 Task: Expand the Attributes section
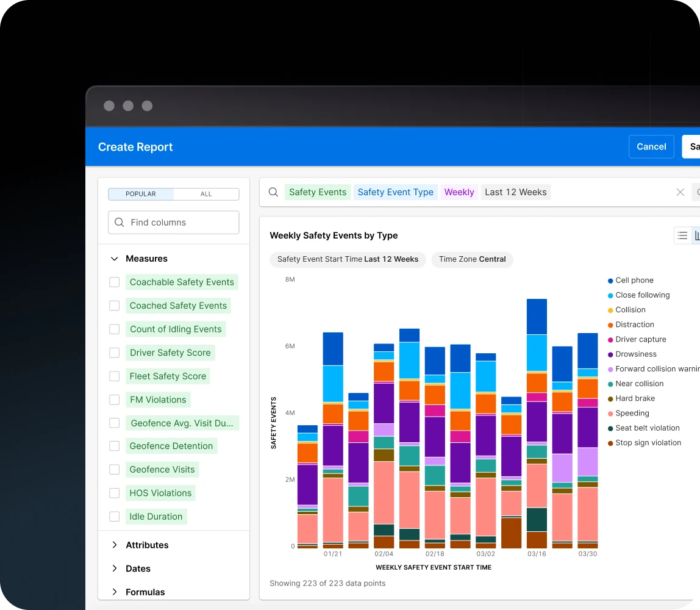(x=114, y=545)
